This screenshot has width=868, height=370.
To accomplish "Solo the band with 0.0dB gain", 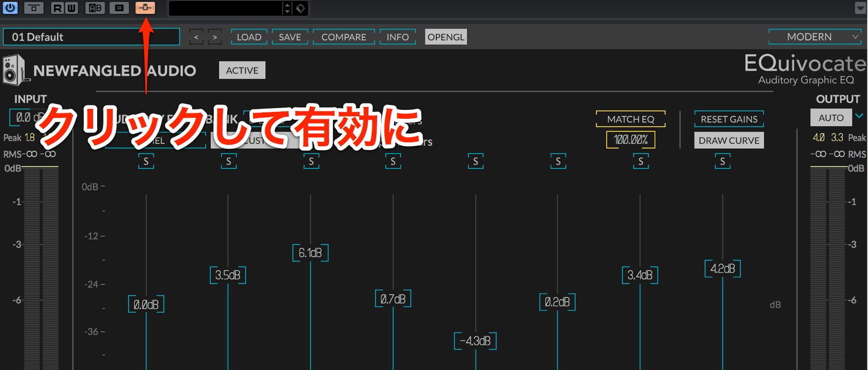I will (146, 161).
